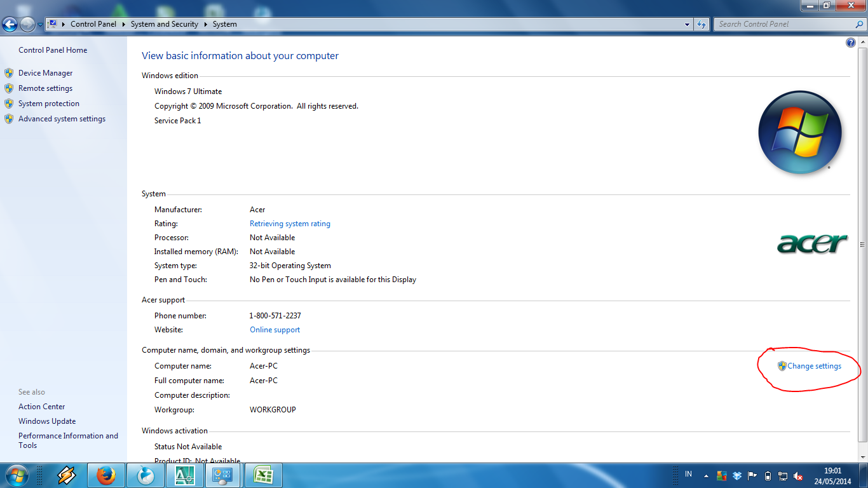Open Firefox from the taskbar

(106, 475)
